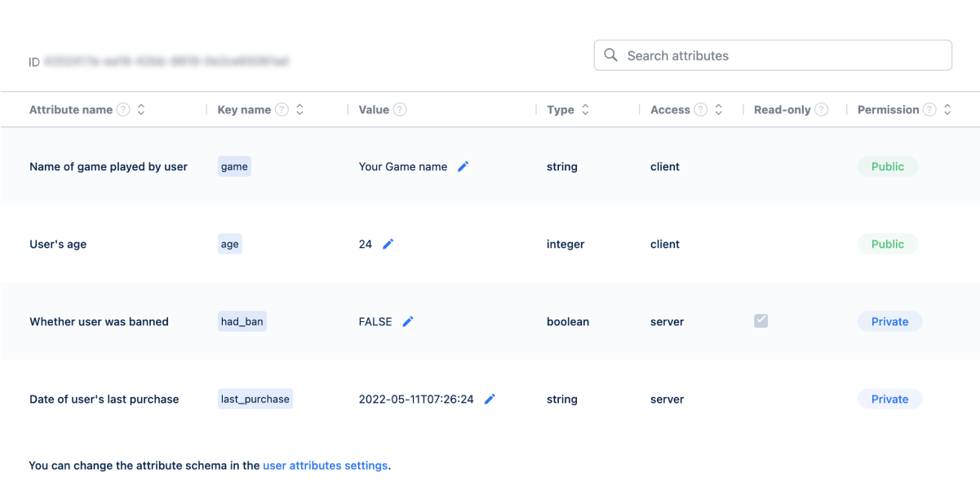The height and width of the screenshot is (495, 980).
Task: Open the Key name help icon
Action: [x=282, y=110]
